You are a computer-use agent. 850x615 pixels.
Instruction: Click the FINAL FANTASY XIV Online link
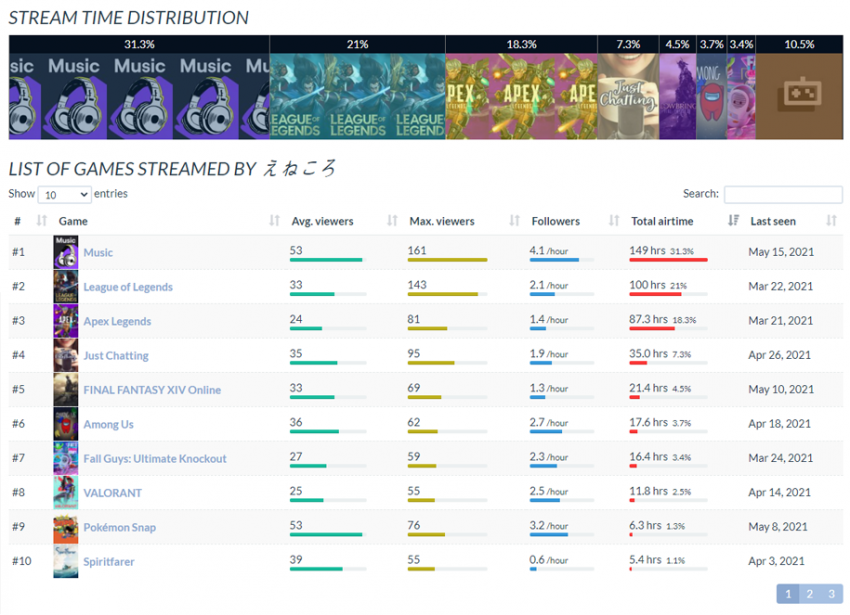tap(152, 390)
